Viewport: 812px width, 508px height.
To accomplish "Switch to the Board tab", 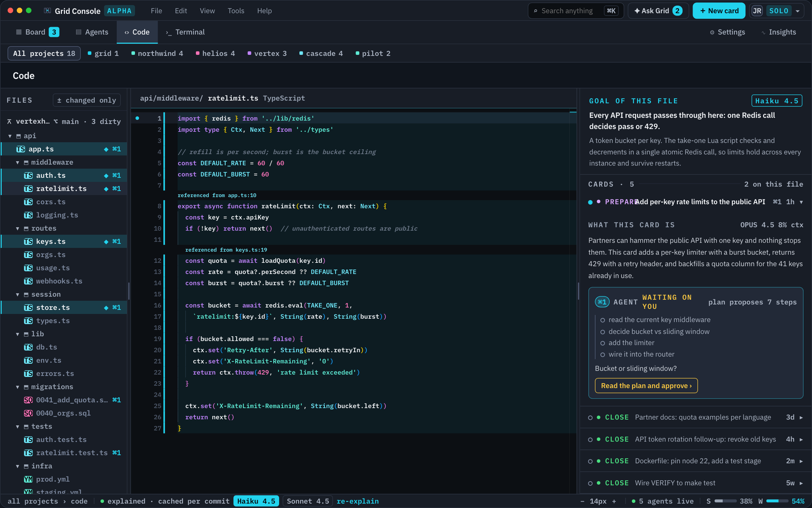I will tap(37, 32).
